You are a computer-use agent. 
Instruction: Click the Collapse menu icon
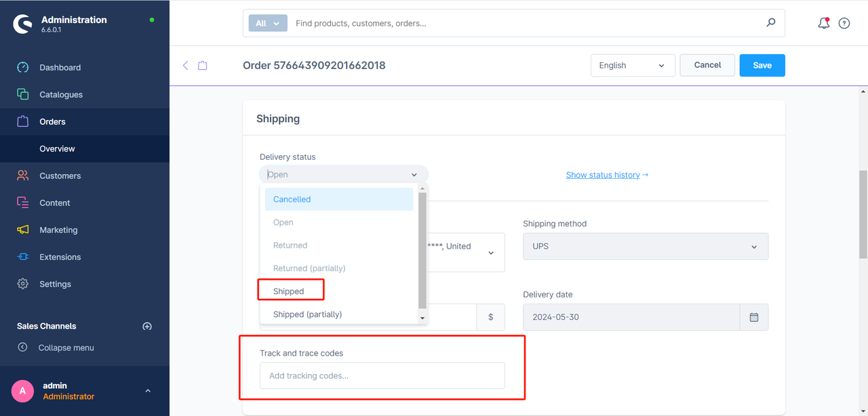[22, 348]
